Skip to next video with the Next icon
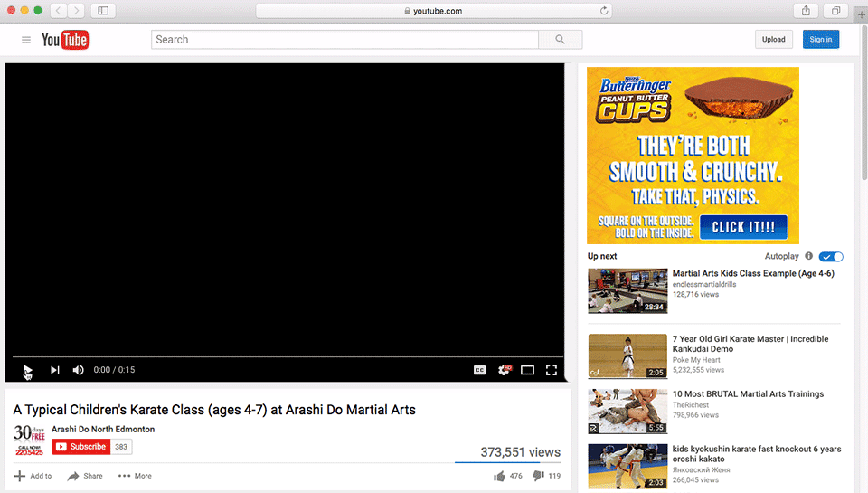This screenshot has height=493, width=868. (x=54, y=370)
